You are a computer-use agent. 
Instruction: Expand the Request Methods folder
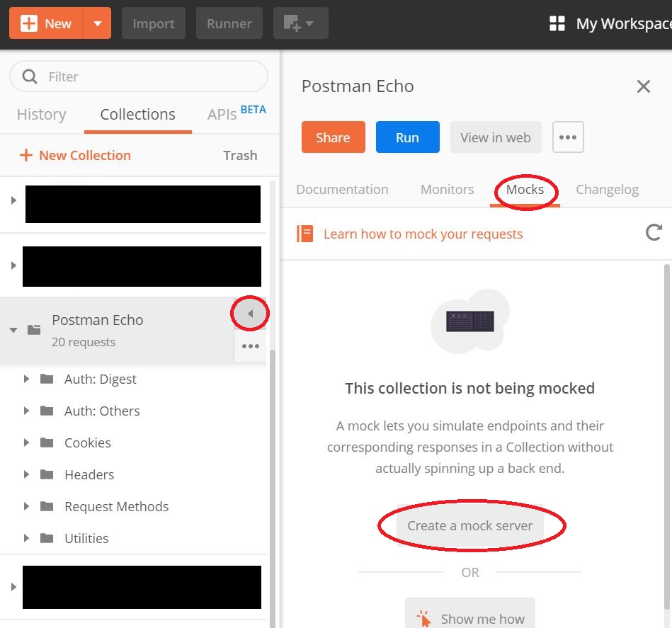point(26,506)
